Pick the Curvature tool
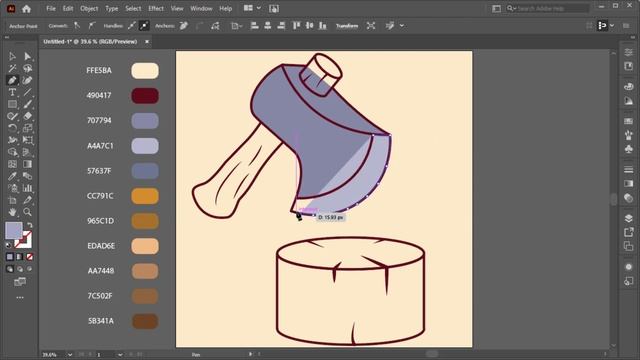The height and width of the screenshot is (360, 640). coord(27,80)
